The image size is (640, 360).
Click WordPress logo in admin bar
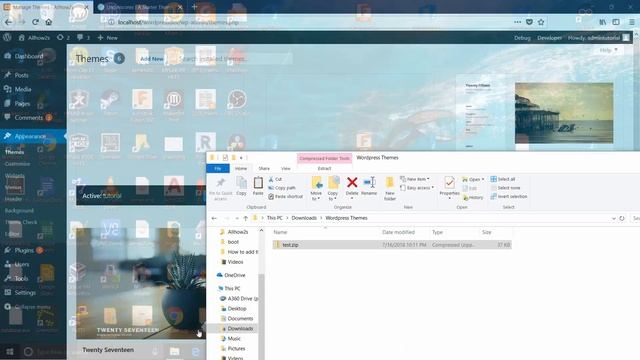[x=7, y=38]
